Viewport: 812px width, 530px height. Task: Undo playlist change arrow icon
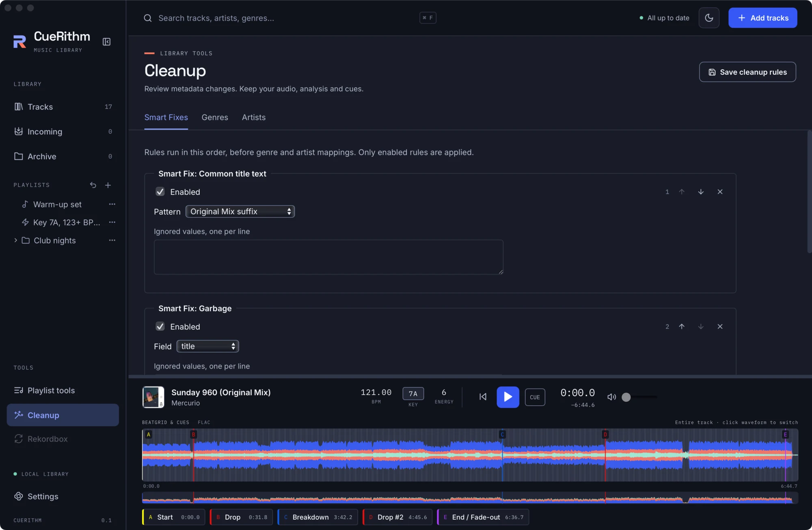click(93, 185)
